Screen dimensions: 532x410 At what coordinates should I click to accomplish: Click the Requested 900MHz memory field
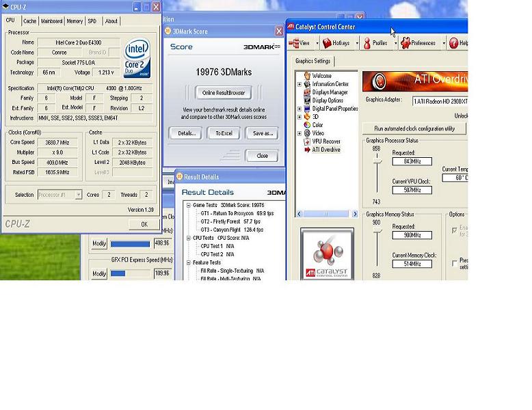[412, 235]
